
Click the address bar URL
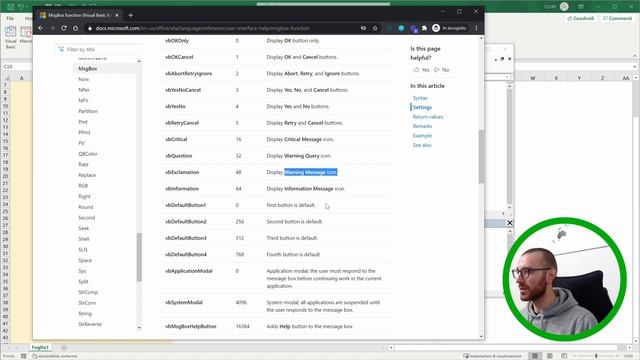202,28
